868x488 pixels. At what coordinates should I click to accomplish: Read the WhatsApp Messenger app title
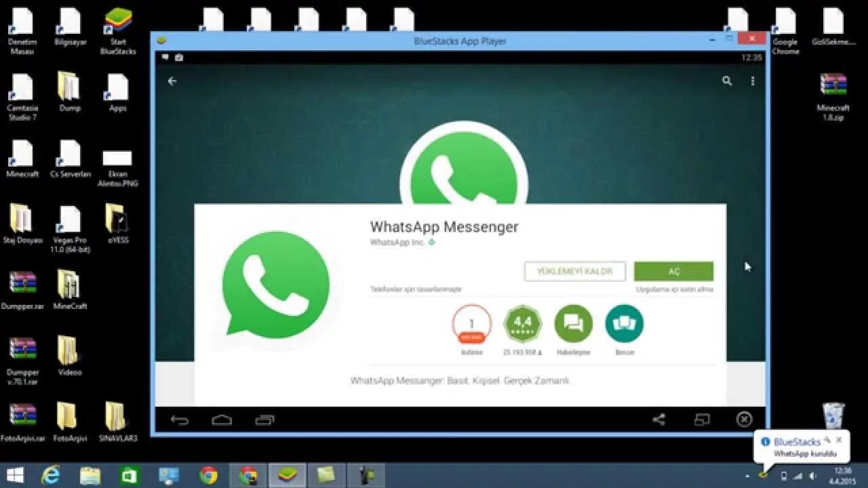tap(444, 226)
